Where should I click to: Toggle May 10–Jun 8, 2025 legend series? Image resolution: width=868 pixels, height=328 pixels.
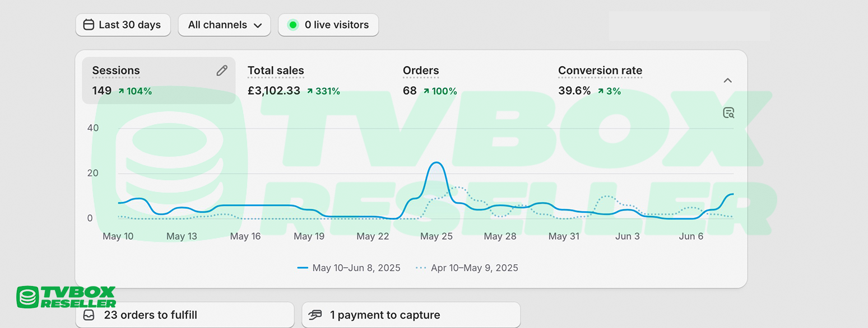pyautogui.click(x=349, y=268)
